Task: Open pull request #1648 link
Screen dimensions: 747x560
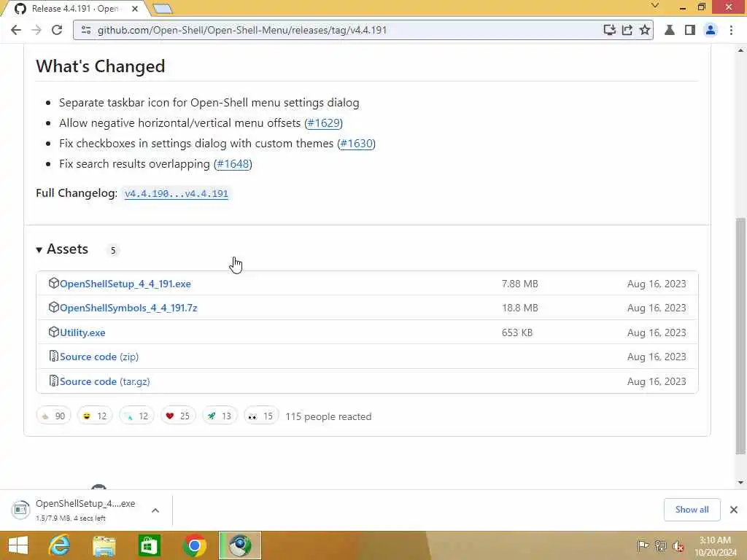Action: (x=233, y=164)
